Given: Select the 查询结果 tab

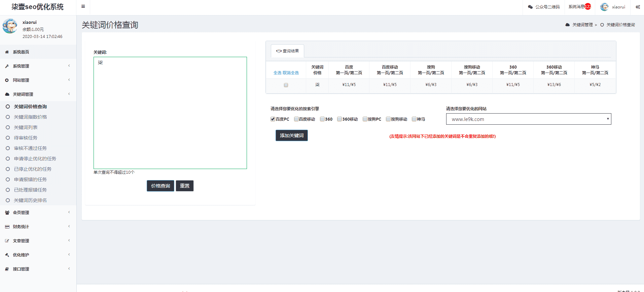Looking at the screenshot, I should coord(288,51).
